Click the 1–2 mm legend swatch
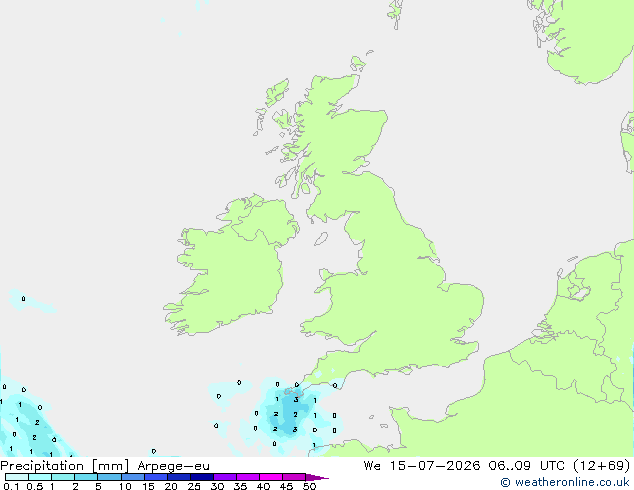Screen dimensions: 634x490 pyautogui.click(x=63, y=477)
